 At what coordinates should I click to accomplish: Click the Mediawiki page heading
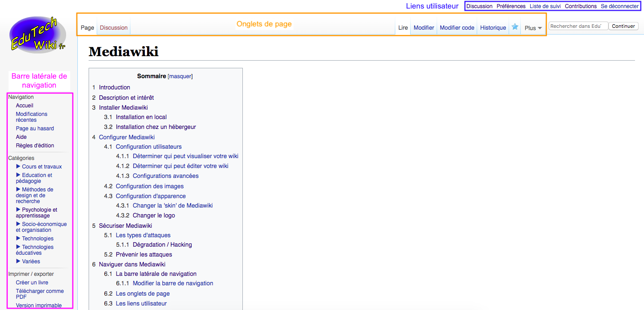coord(124,52)
